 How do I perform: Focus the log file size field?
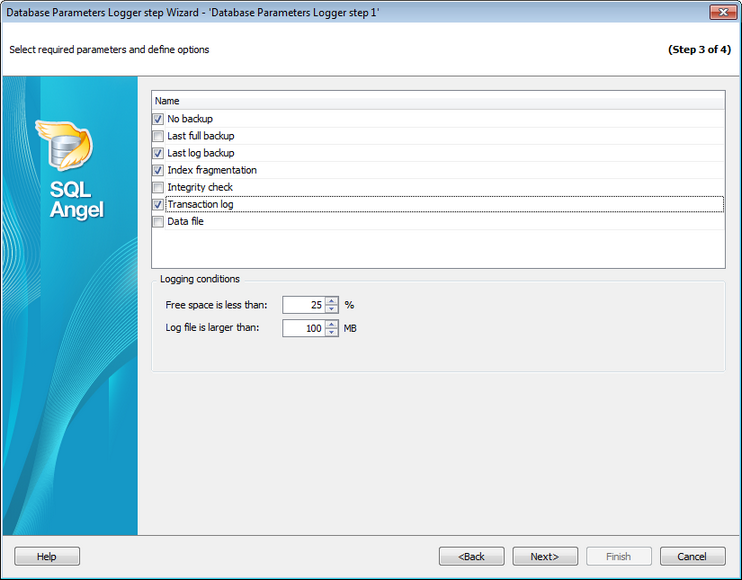tap(304, 328)
